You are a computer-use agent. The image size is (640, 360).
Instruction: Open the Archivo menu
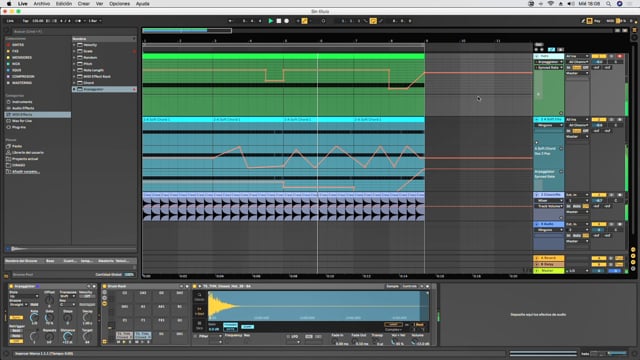(x=42, y=4)
